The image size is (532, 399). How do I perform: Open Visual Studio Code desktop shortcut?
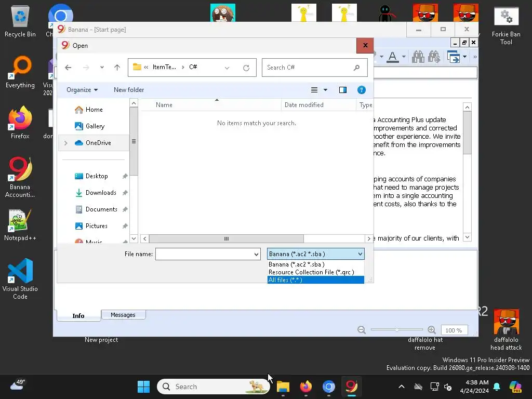(20, 278)
